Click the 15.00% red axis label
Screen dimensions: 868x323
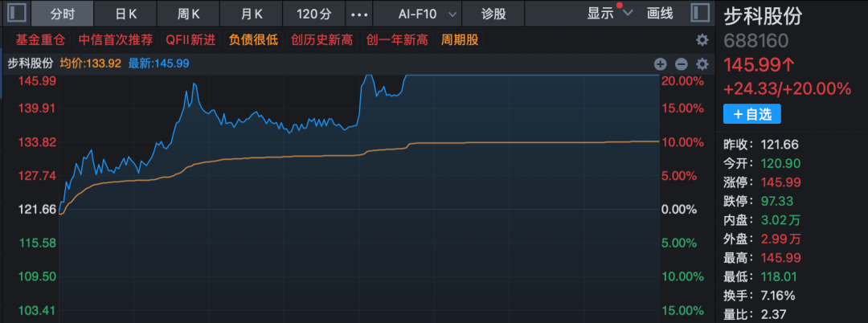point(684,108)
